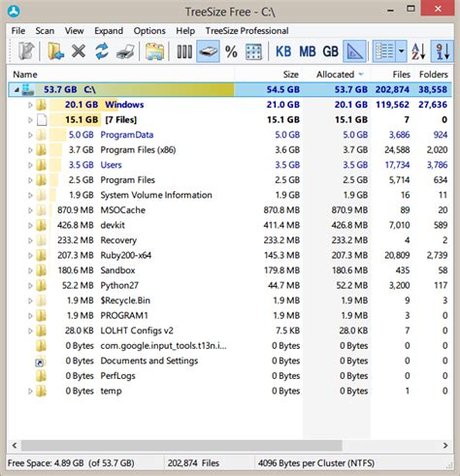Show sizes in MB

(308, 51)
